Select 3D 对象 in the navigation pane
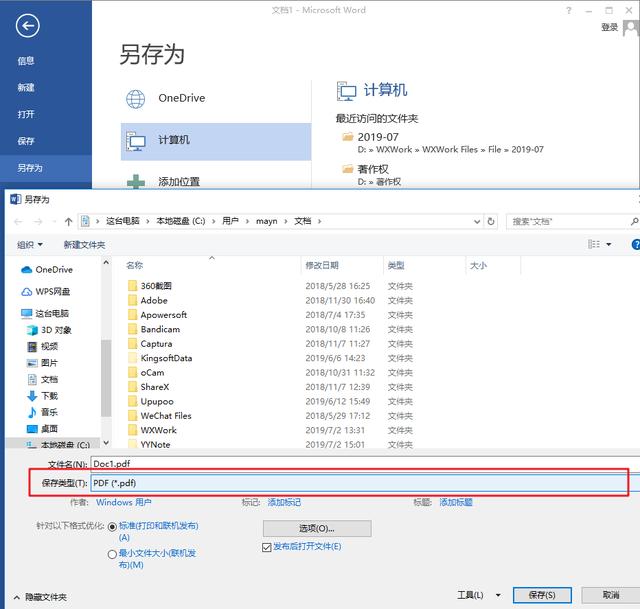Screen dimensions: 640x609 49,330
